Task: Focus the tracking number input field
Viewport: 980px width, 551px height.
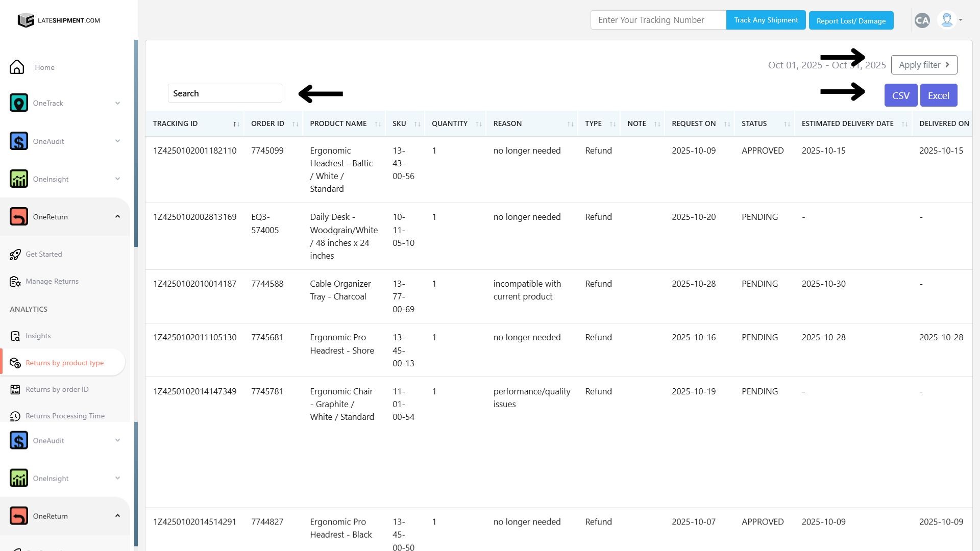Action: coord(657,20)
